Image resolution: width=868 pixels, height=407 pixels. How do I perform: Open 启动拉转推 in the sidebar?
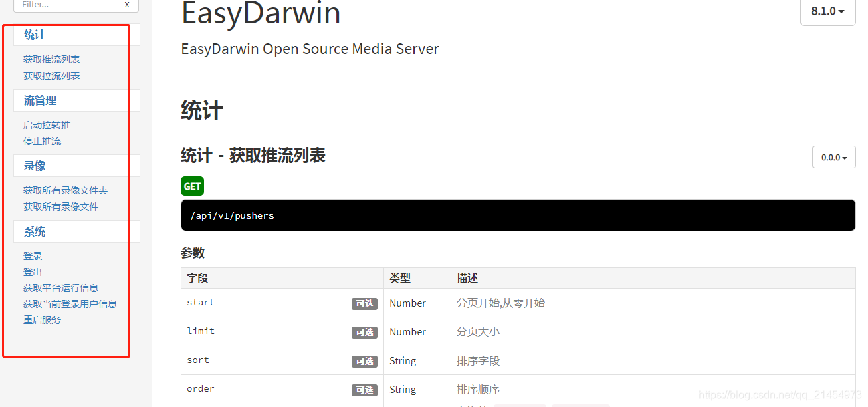(47, 125)
